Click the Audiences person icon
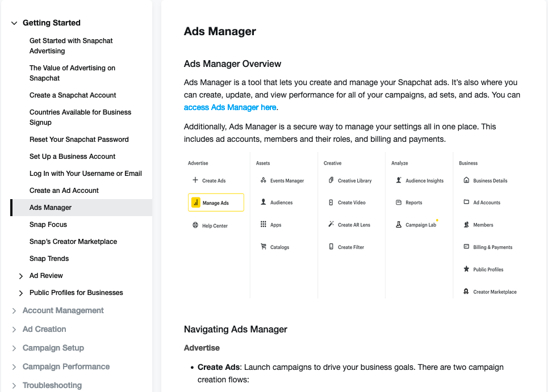The image size is (548, 392). [263, 202]
